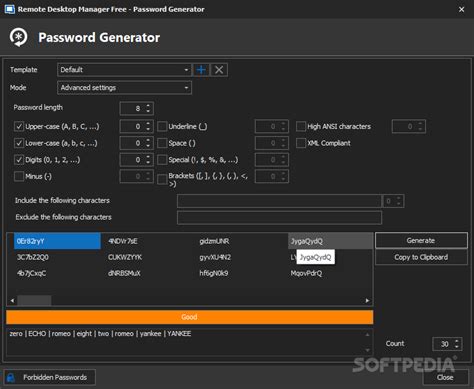Viewport: 474px width, 389px height.
Task: Click the orange Good strength bar
Action: point(189,317)
